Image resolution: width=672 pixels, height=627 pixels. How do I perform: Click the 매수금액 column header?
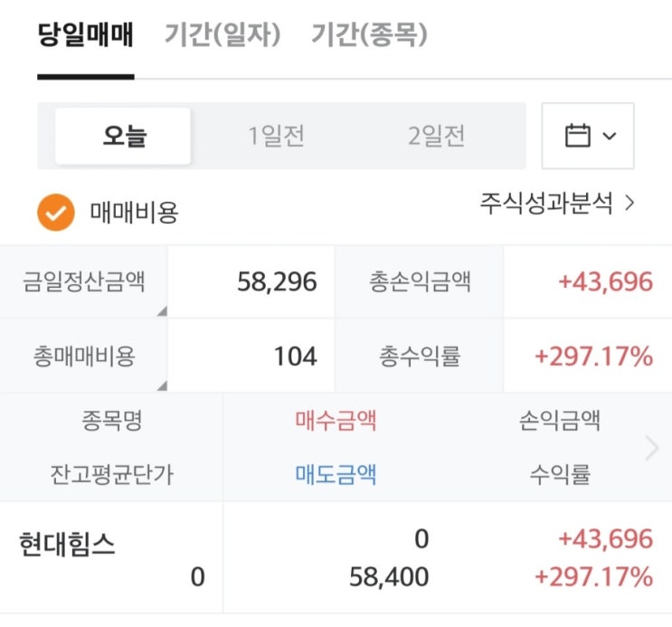tap(336, 420)
